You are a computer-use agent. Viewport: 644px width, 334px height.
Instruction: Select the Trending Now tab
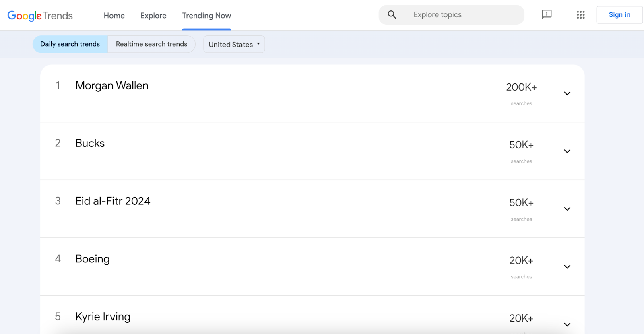206,16
